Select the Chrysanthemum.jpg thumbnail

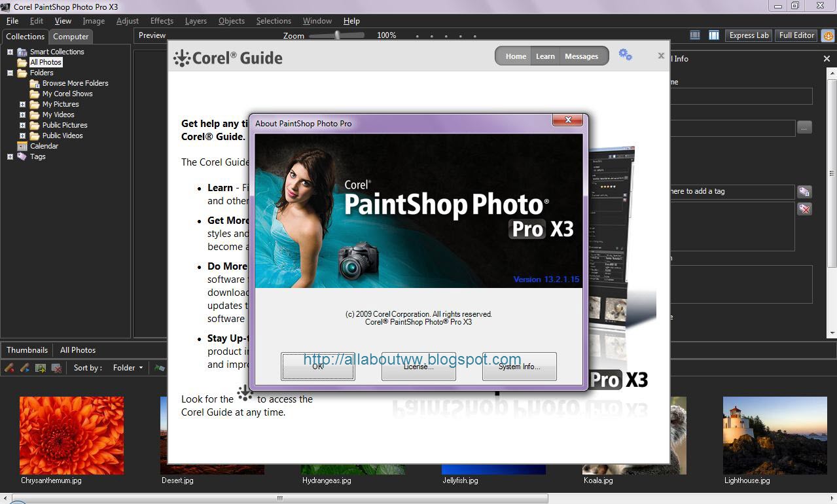click(71, 435)
